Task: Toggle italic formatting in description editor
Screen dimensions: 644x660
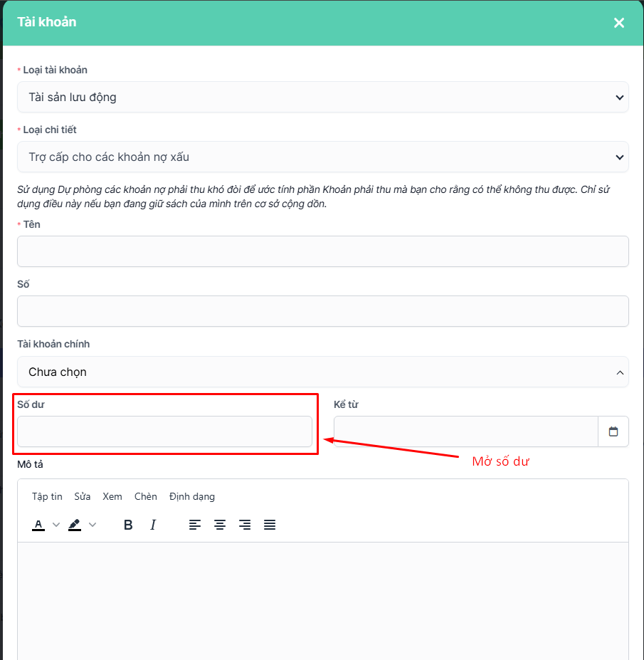Action: (153, 525)
